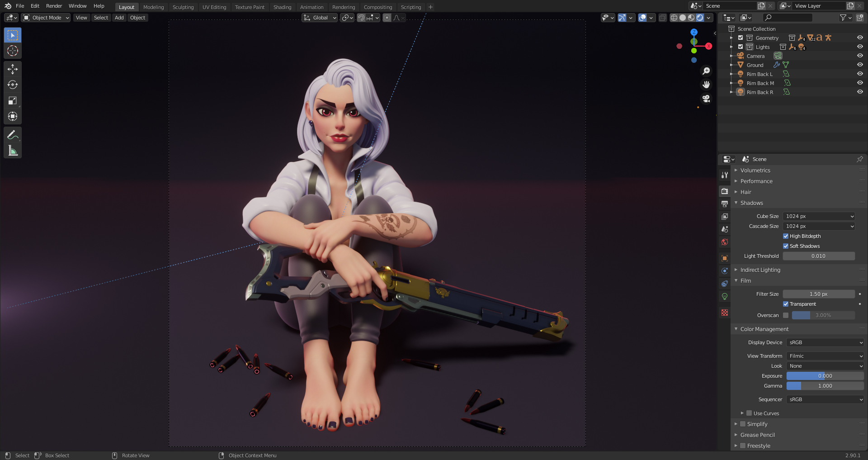Disable the Soft Shadows checkbox

pyautogui.click(x=786, y=246)
